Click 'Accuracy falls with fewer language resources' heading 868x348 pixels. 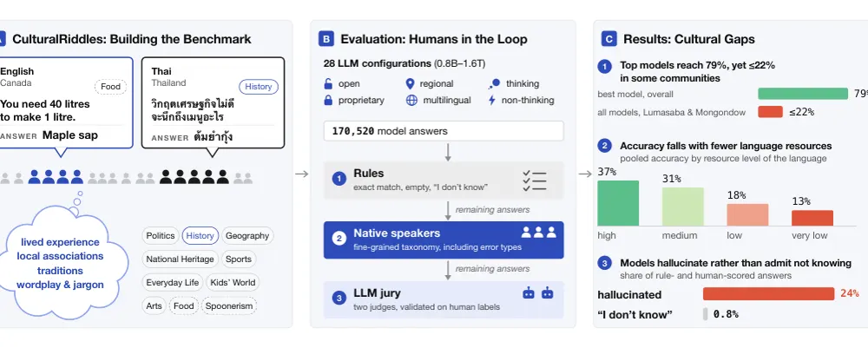(726, 146)
